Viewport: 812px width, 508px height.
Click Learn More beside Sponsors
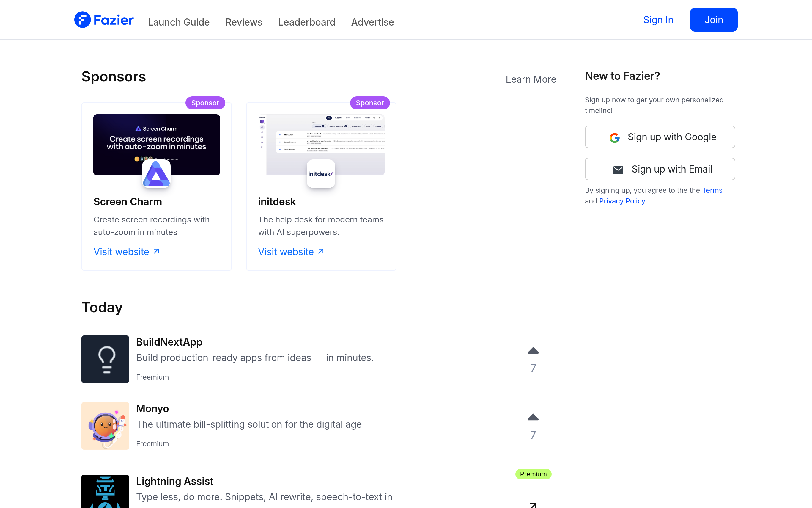pyautogui.click(x=531, y=79)
